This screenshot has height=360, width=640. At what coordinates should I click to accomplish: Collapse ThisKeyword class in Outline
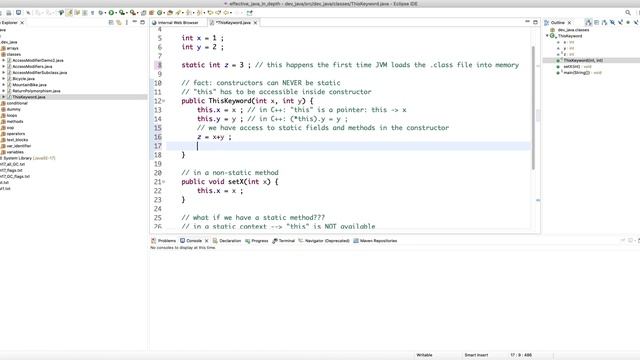(547, 36)
